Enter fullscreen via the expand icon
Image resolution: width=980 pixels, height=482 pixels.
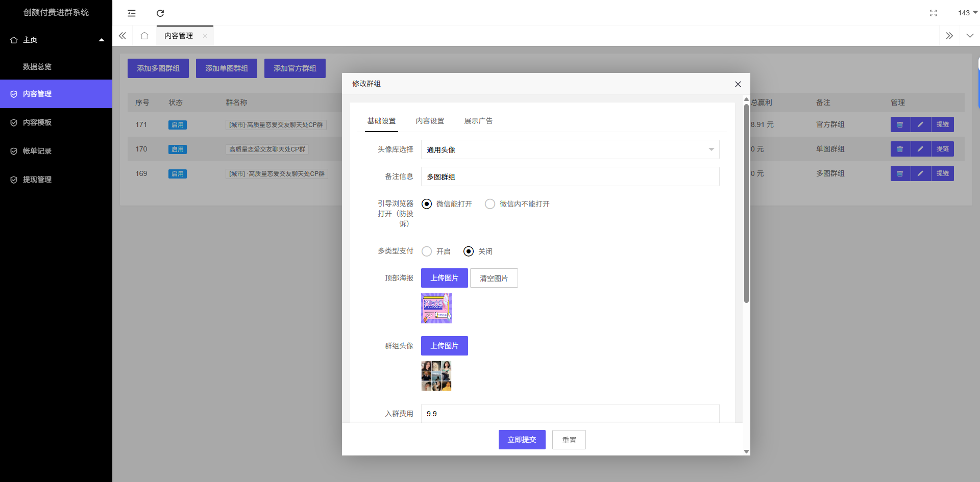coord(934,13)
